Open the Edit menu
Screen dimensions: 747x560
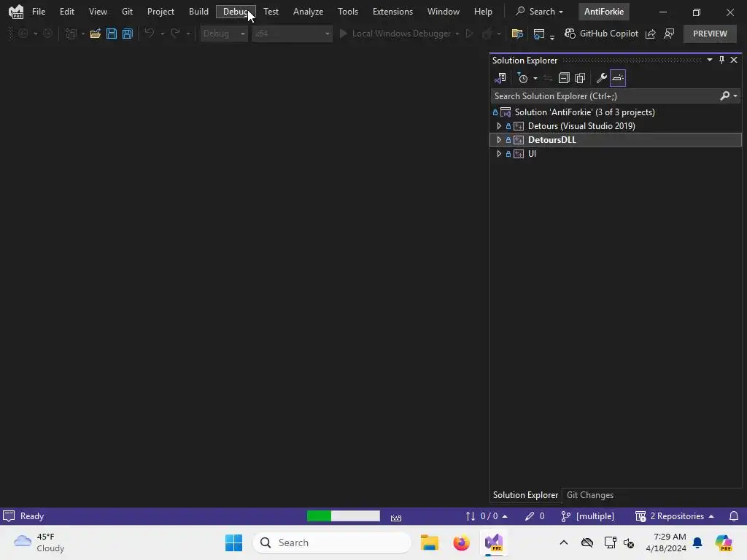66,12
